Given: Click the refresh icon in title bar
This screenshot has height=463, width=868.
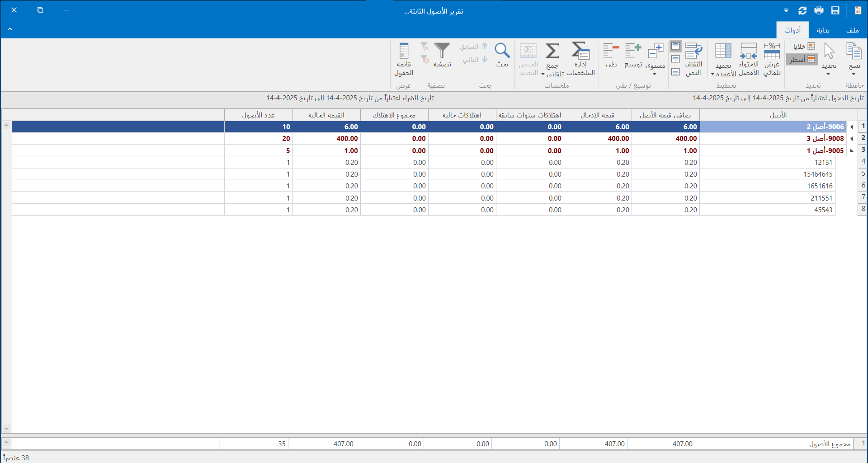Looking at the screenshot, I should pos(802,10).
